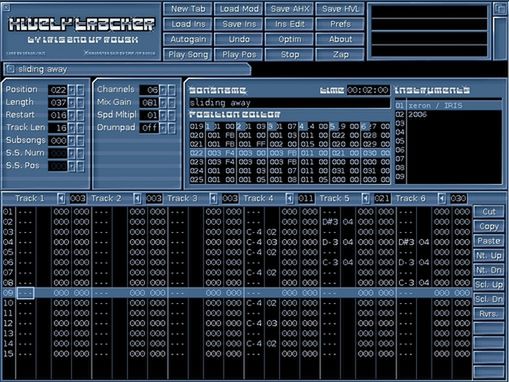Click Save Ins button
Viewport: 509px width, 382px height.
pyautogui.click(x=239, y=24)
